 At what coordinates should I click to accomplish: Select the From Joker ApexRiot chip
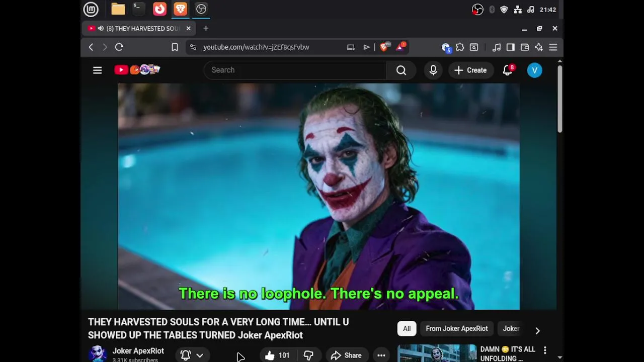[x=457, y=328]
